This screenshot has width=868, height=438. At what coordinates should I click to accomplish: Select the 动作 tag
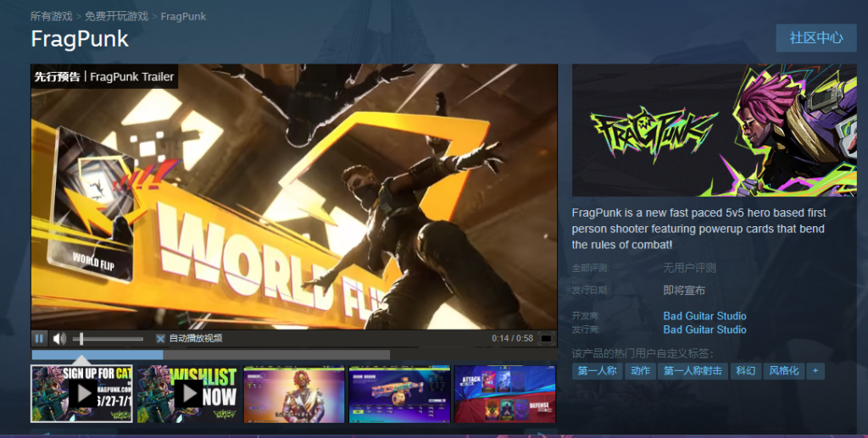(641, 371)
